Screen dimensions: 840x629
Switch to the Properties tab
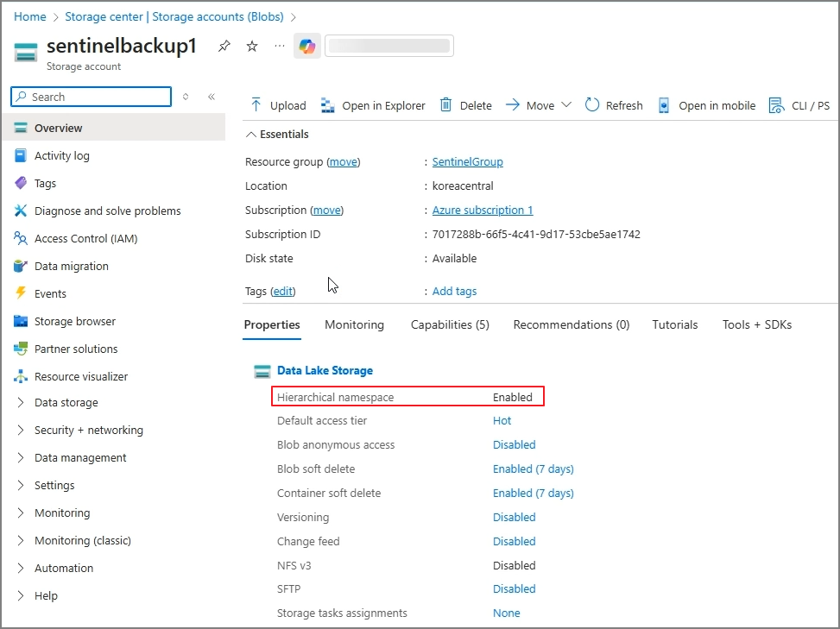(272, 325)
